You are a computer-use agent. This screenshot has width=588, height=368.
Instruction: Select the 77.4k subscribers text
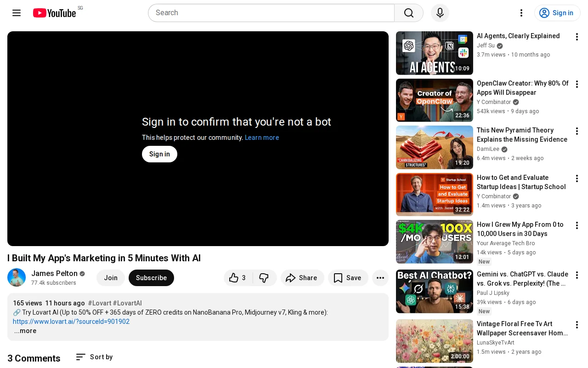[54, 283]
